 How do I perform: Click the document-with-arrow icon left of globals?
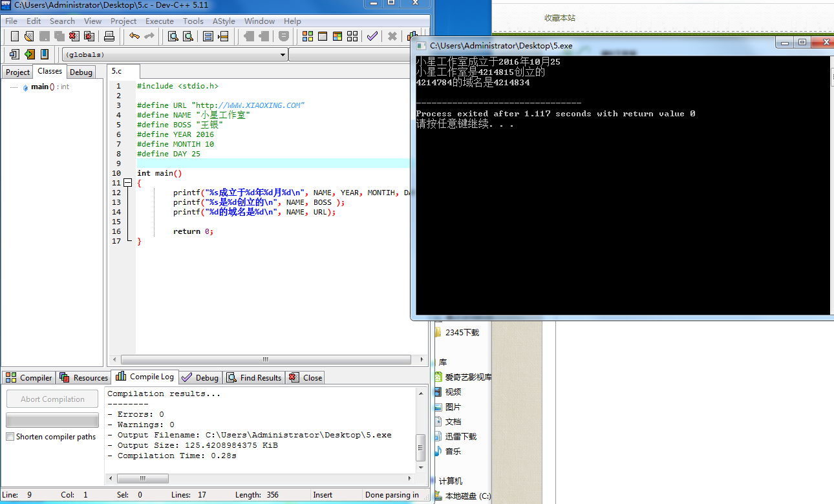tap(14, 54)
